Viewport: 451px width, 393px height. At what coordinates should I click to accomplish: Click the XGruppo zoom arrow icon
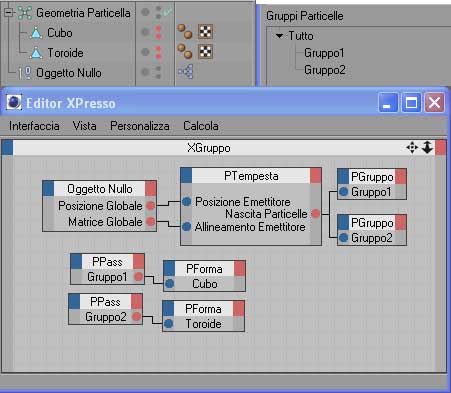pos(427,147)
